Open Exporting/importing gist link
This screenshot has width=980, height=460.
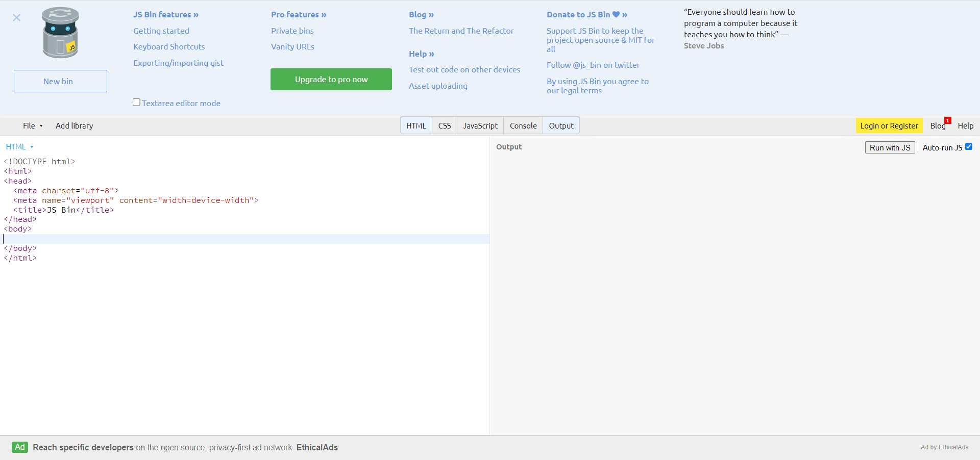click(x=178, y=63)
